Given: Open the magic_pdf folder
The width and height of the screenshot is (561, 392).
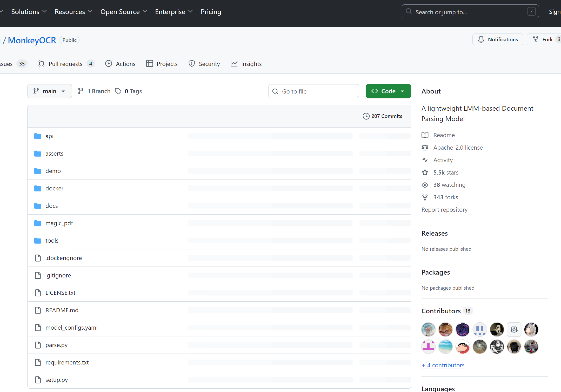Looking at the screenshot, I should [x=59, y=223].
